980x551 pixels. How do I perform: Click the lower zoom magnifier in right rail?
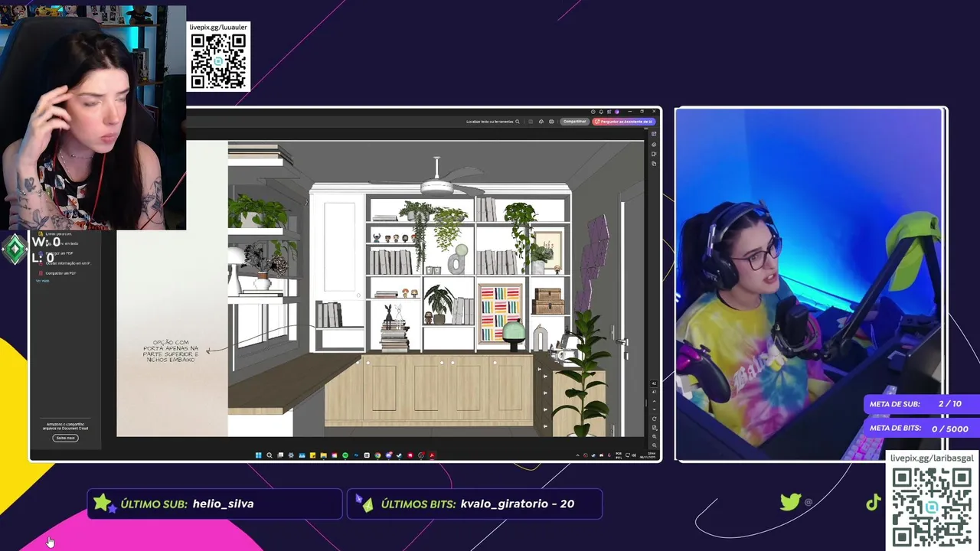654,445
